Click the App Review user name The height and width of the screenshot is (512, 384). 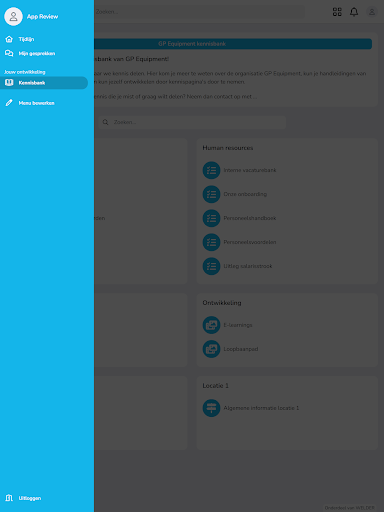coord(42,16)
